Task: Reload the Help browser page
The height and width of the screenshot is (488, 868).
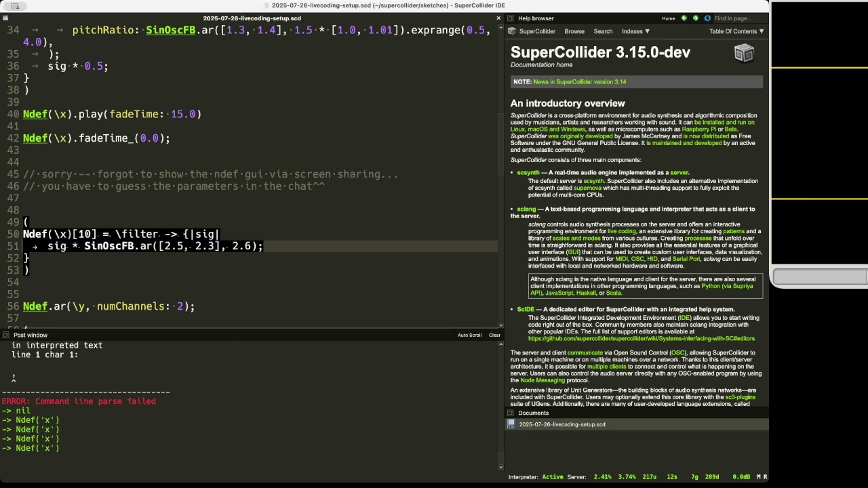Action: pyautogui.click(x=707, y=18)
